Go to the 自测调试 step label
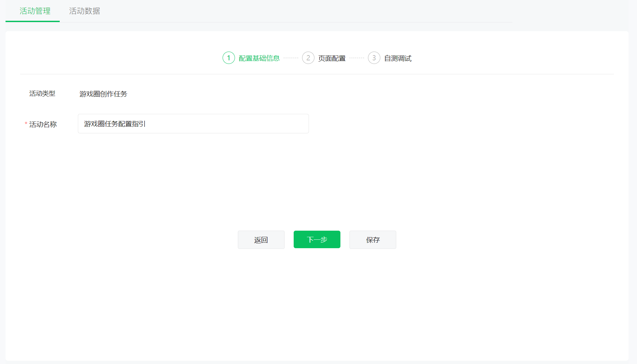 (398, 58)
